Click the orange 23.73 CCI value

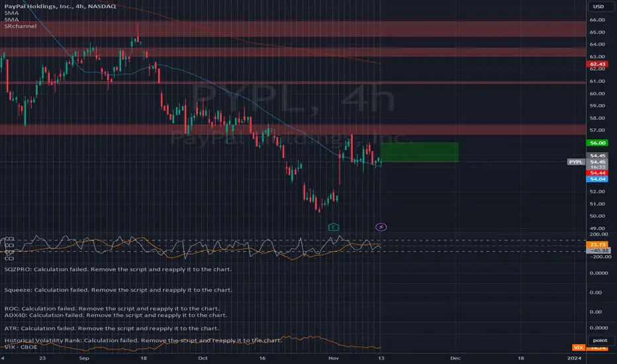click(597, 245)
